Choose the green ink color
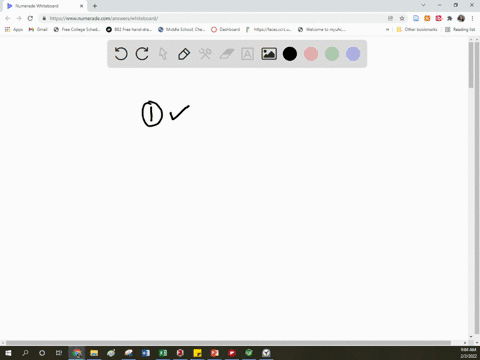The height and width of the screenshot is (360, 480). tap(332, 54)
